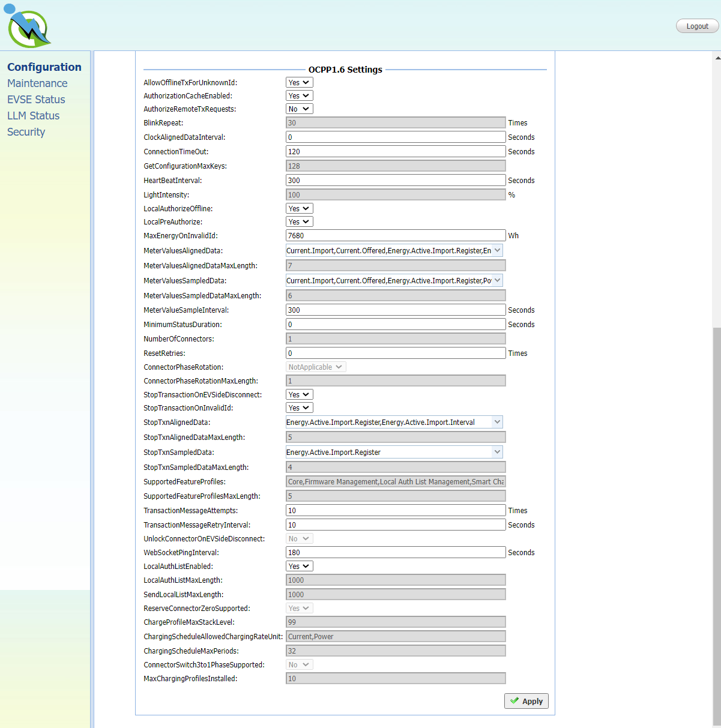
Task: Open the Security menu item
Action: tap(26, 132)
